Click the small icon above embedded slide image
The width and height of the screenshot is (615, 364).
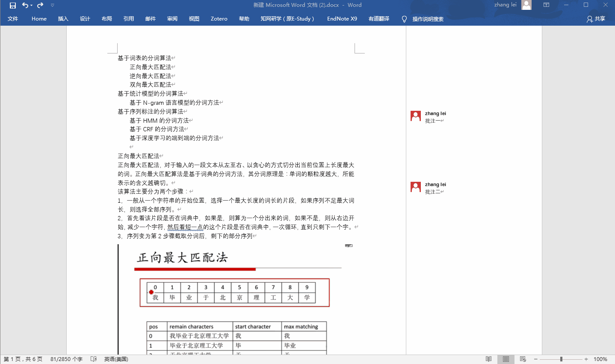coord(349,246)
